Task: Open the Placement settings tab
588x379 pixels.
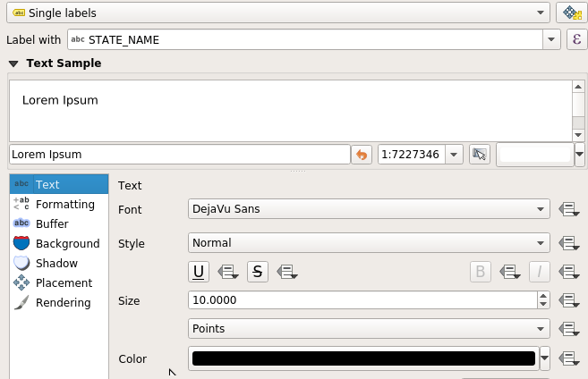Action: pos(64,282)
